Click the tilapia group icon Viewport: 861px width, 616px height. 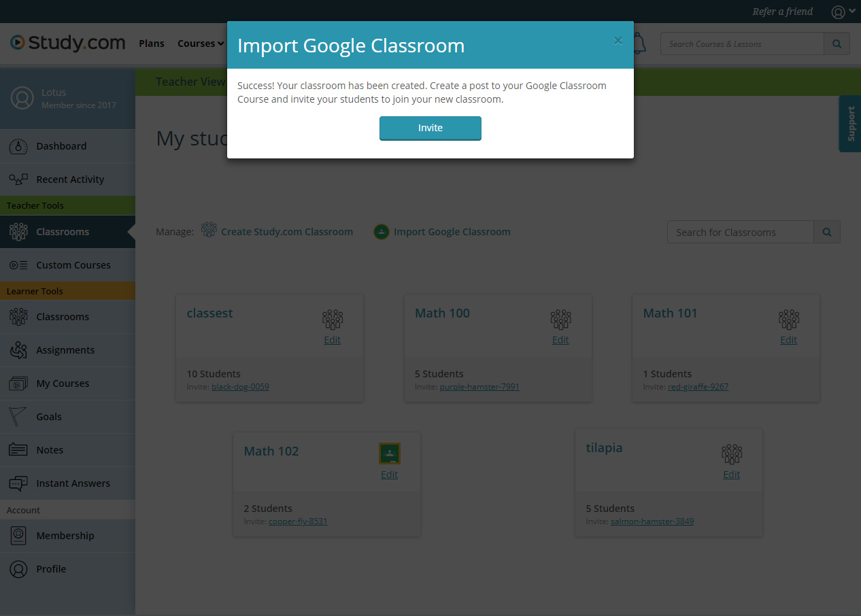(x=732, y=454)
